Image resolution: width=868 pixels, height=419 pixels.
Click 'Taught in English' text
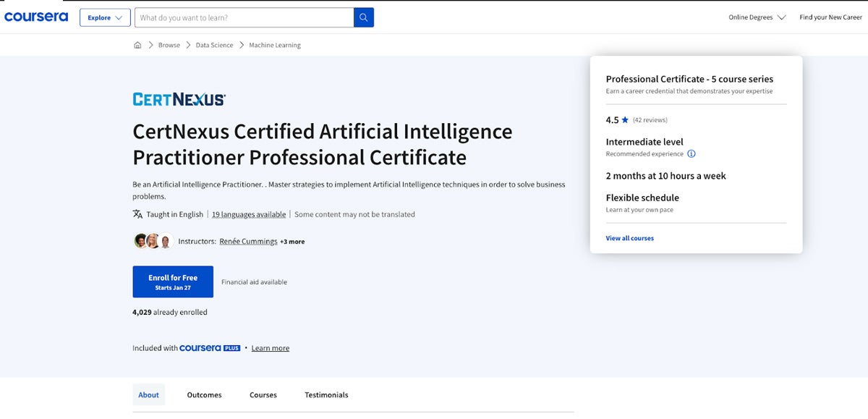coord(175,214)
